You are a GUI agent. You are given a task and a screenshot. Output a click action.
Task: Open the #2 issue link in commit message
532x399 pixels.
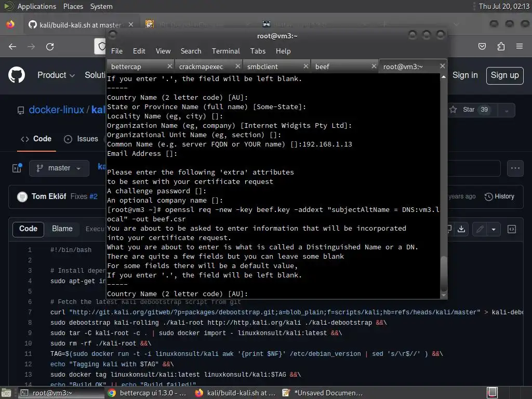[x=94, y=196]
